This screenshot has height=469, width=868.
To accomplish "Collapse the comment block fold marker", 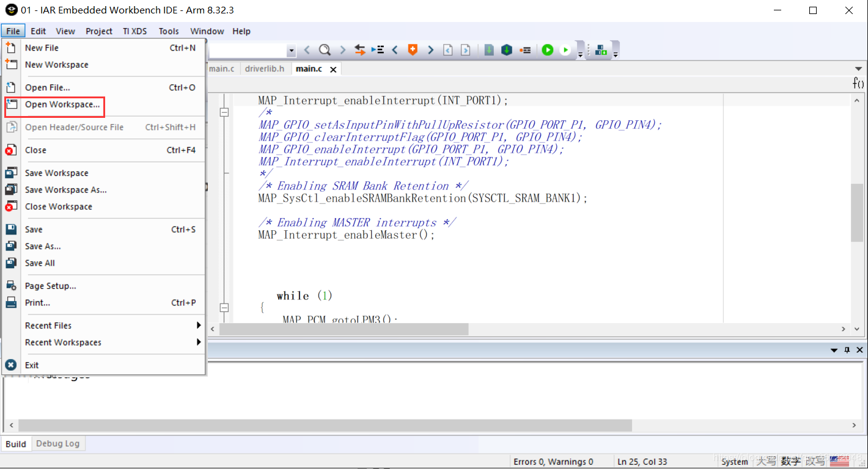I will coord(224,112).
